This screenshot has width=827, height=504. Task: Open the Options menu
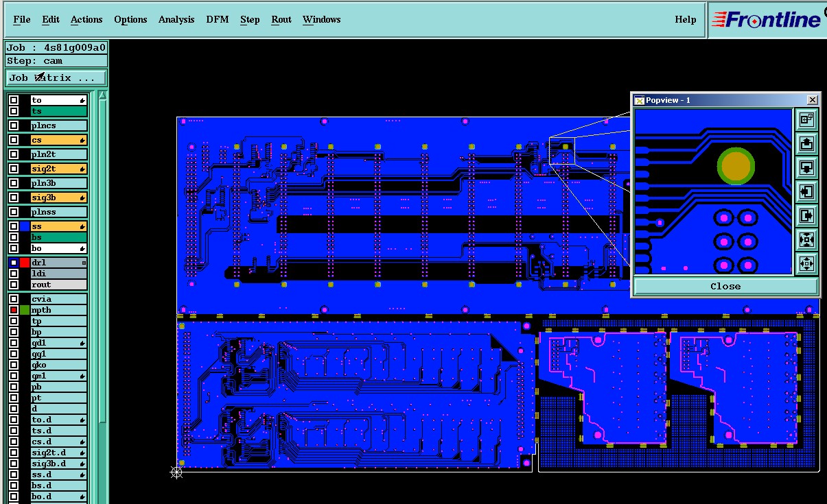130,19
